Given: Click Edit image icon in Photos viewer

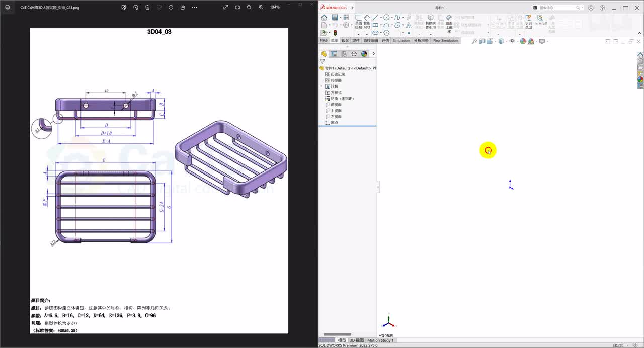Looking at the screenshot, I should pos(124,7).
